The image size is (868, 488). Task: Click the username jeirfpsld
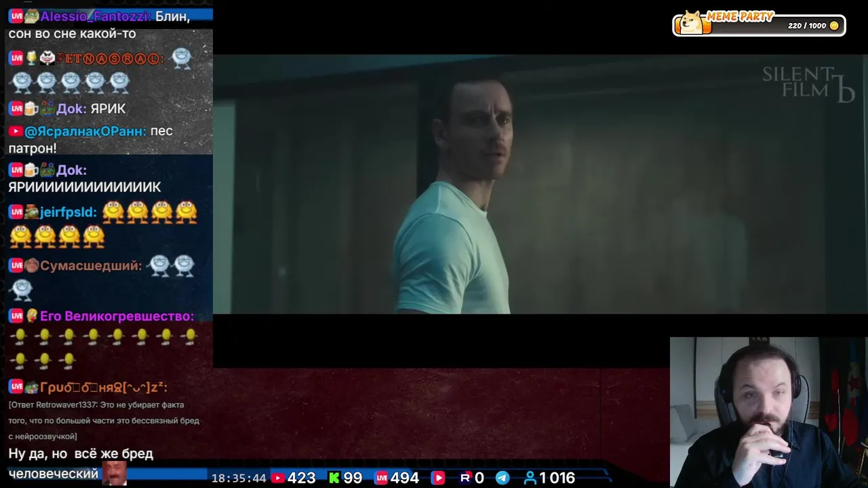[68, 212]
